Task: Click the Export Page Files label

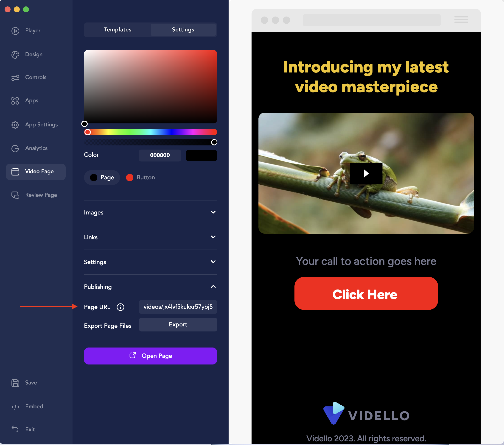Action: pos(108,326)
